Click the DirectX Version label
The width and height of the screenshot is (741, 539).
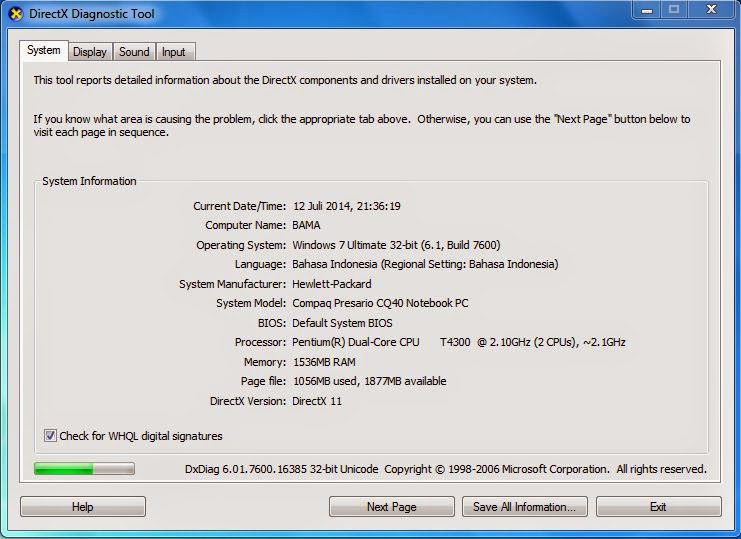(x=248, y=401)
